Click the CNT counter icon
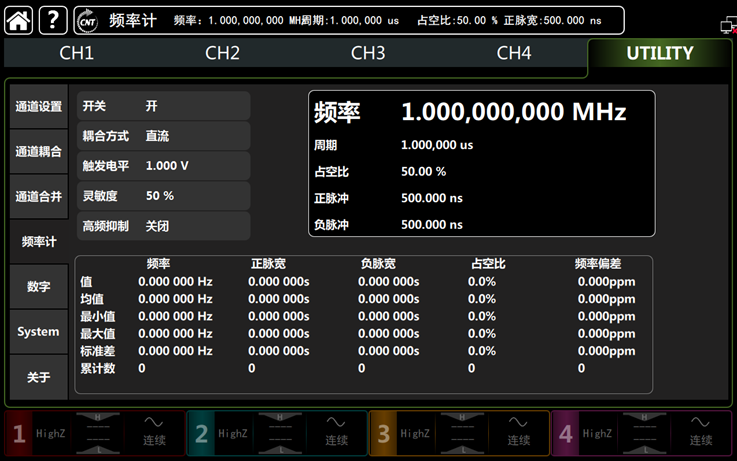The image size is (737, 461). (88, 20)
